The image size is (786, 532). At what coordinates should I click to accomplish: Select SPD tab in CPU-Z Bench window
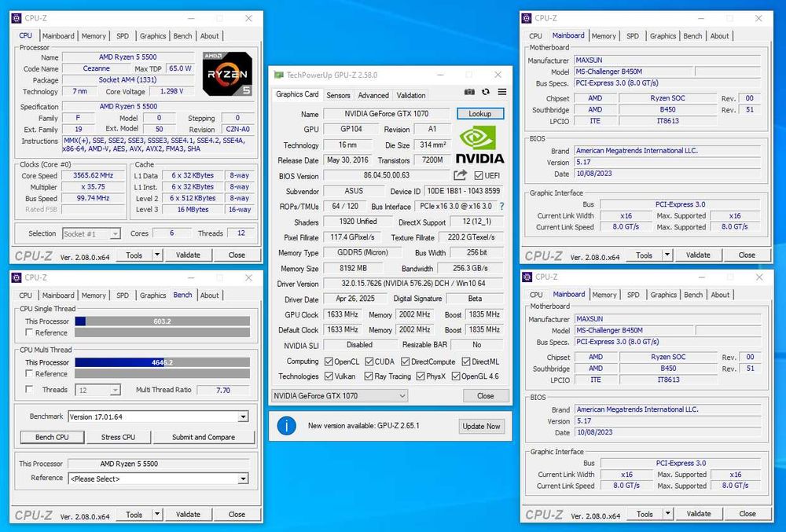click(123, 295)
